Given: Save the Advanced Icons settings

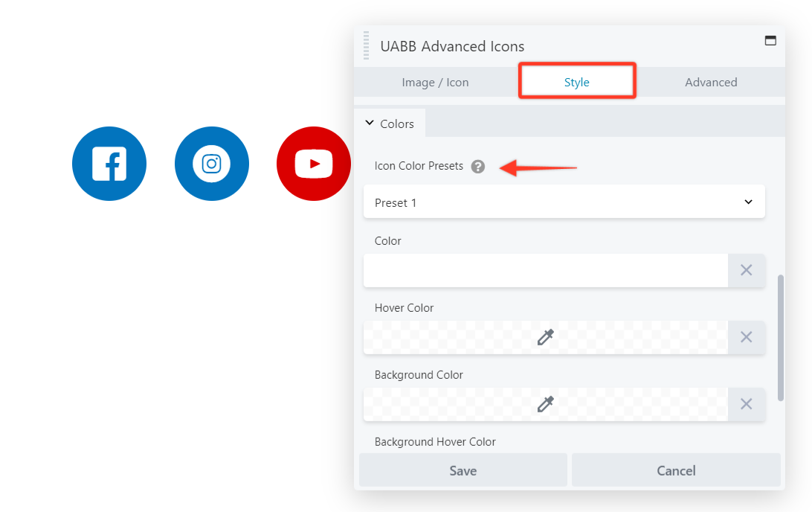Looking at the screenshot, I should (x=463, y=470).
